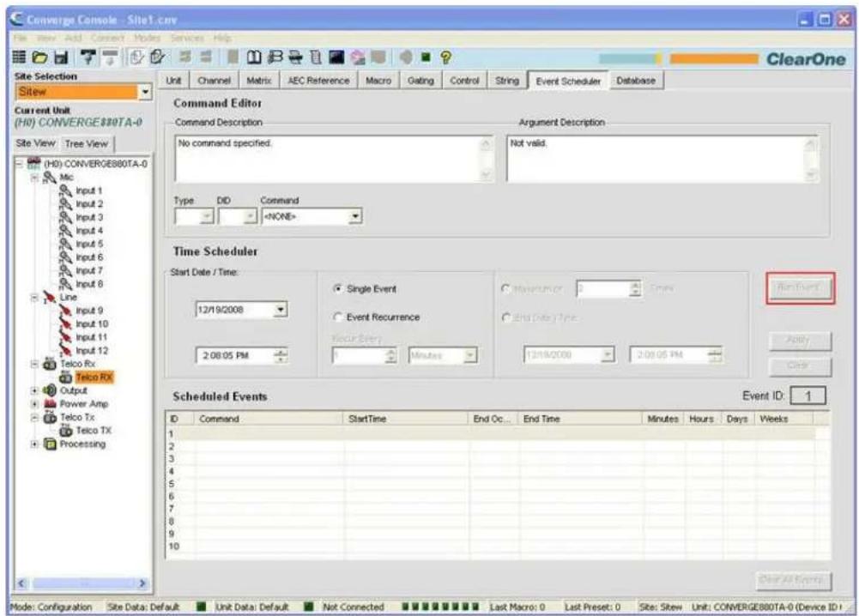The height and width of the screenshot is (616, 859).
Task: Open the Control tab
Action: [x=464, y=81]
